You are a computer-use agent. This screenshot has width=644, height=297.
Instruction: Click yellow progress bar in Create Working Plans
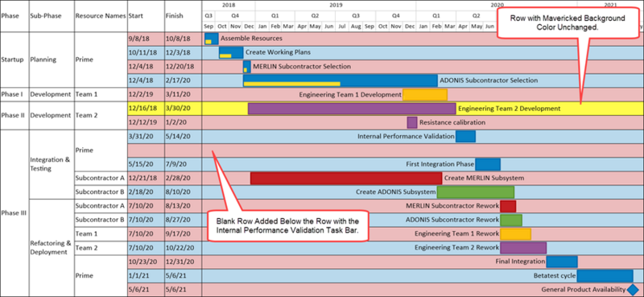[x=225, y=56]
